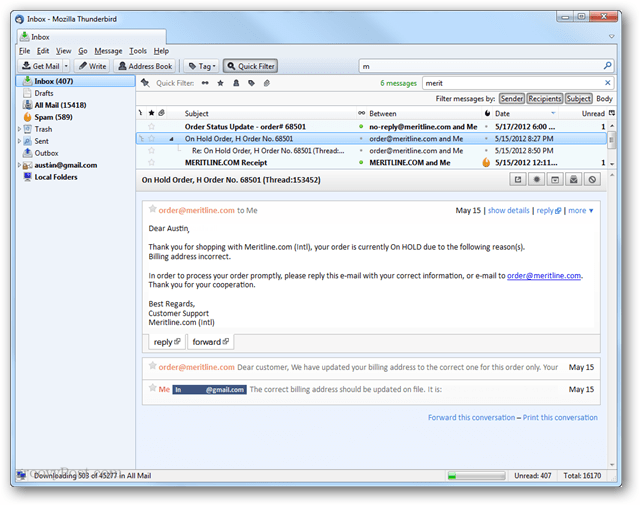Image resolution: width=640 pixels, height=505 pixels.
Task: Toggle the Subject filter button
Action: [x=578, y=99]
